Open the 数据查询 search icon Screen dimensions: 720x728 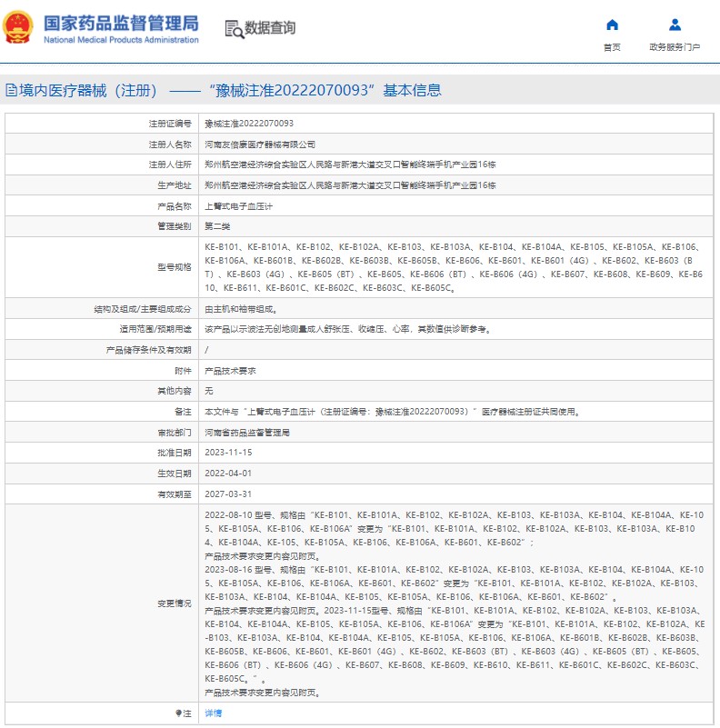235,29
